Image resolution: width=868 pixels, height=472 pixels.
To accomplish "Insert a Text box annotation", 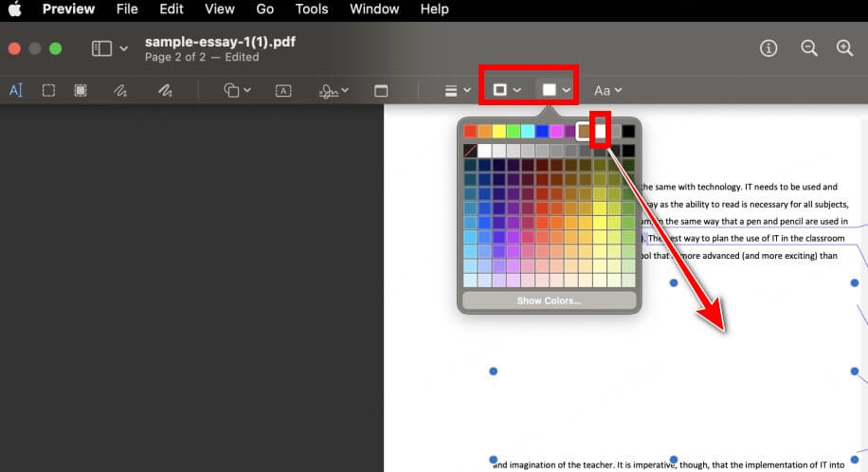I will (283, 90).
